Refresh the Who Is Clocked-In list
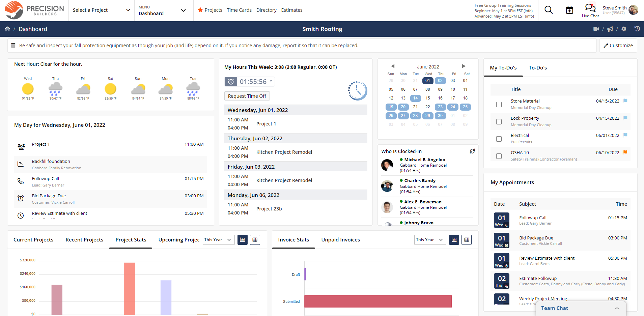This screenshot has height=316, width=644. (472, 151)
